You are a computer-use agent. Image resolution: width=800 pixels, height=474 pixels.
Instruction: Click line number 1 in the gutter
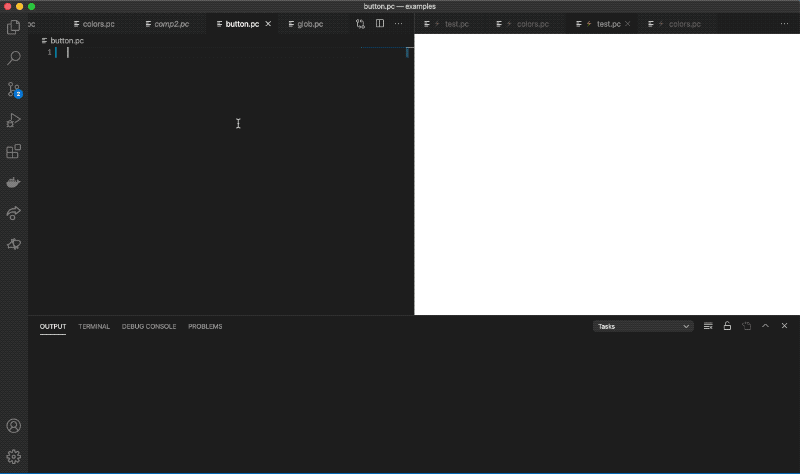(x=49, y=53)
